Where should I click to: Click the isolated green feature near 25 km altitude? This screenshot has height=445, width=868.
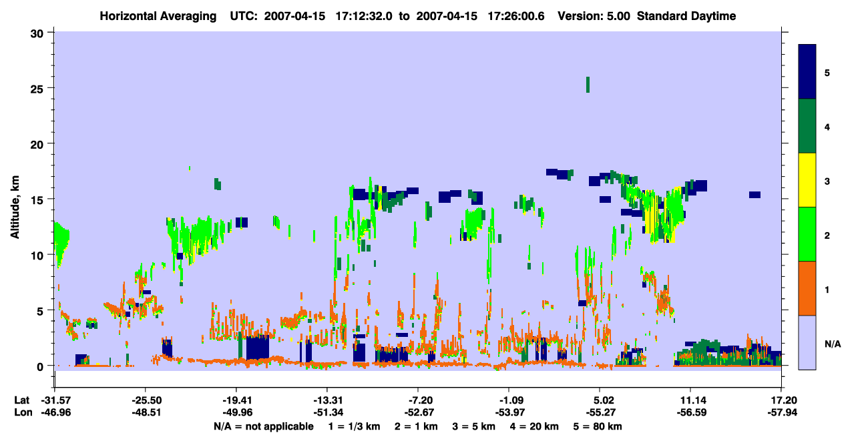tap(588, 84)
